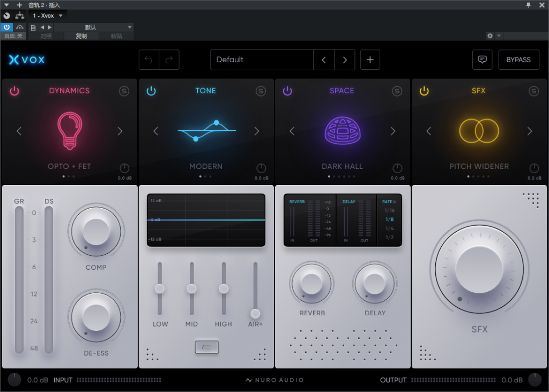549x392 pixels.
Task: Click the AIR+ slider handle
Action: pyautogui.click(x=255, y=314)
